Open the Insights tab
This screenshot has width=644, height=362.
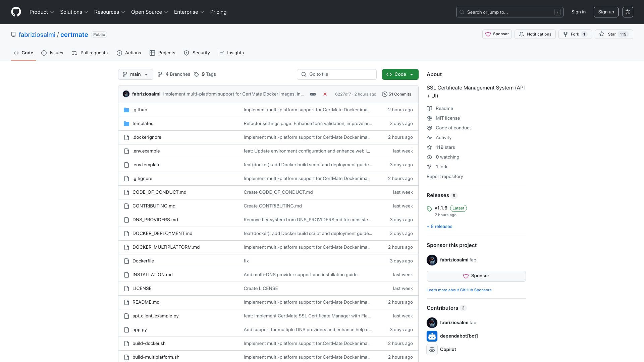click(231, 53)
